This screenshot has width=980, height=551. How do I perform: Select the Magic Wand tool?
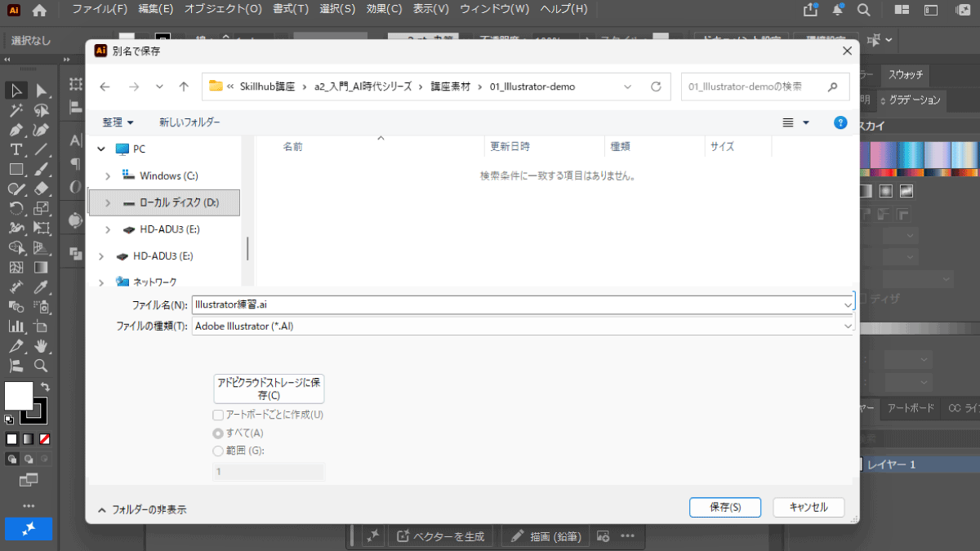coord(16,110)
